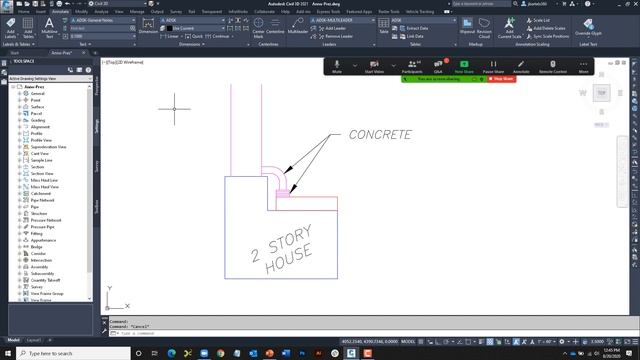Viewport: 640px width, 360px height.
Task: Switch to the Modify ribbon tab
Action: point(81,12)
